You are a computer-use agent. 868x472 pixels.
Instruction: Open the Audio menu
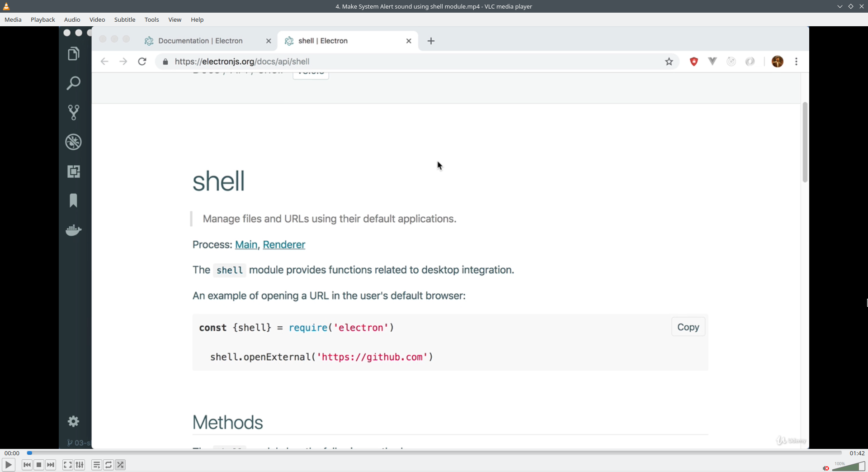click(x=72, y=19)
